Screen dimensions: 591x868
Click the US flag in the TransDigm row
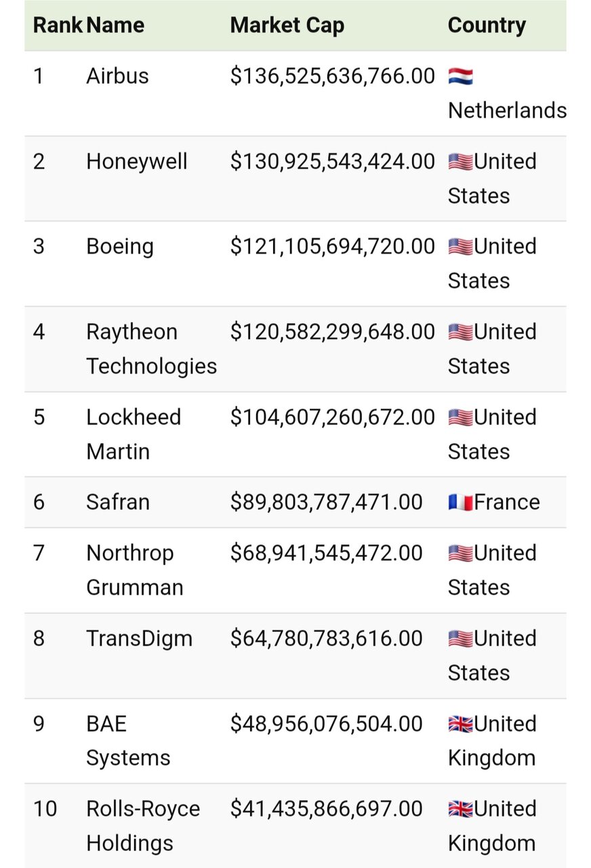coord(460,638)
